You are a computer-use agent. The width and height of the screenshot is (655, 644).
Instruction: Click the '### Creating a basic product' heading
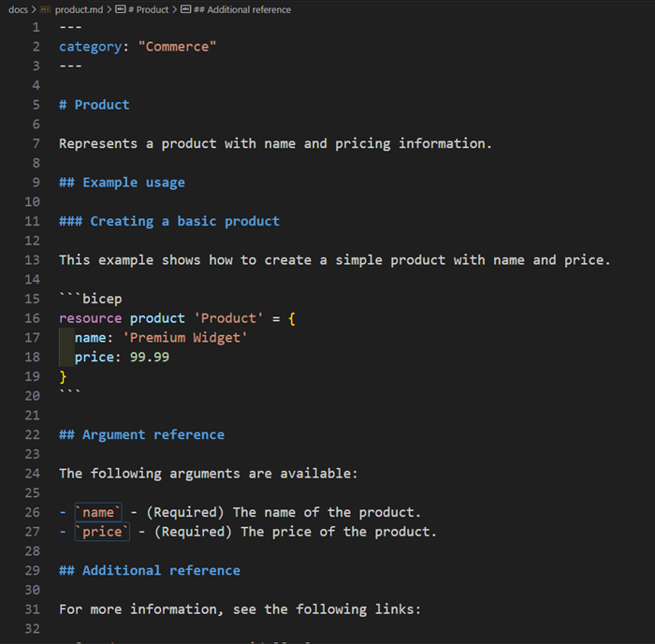pos(168,221)
